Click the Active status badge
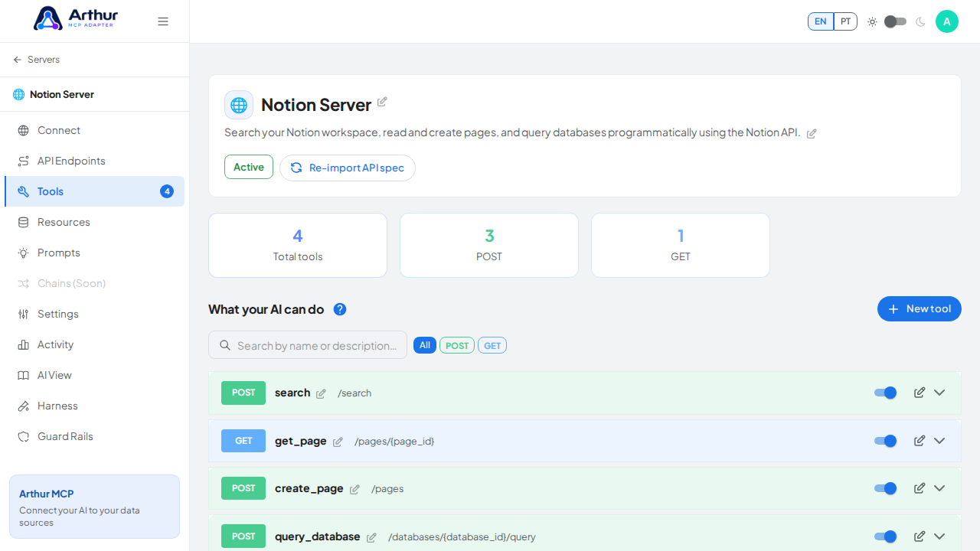Image resolution: width=980 pixels, height=551 pixels. [249, 167]
